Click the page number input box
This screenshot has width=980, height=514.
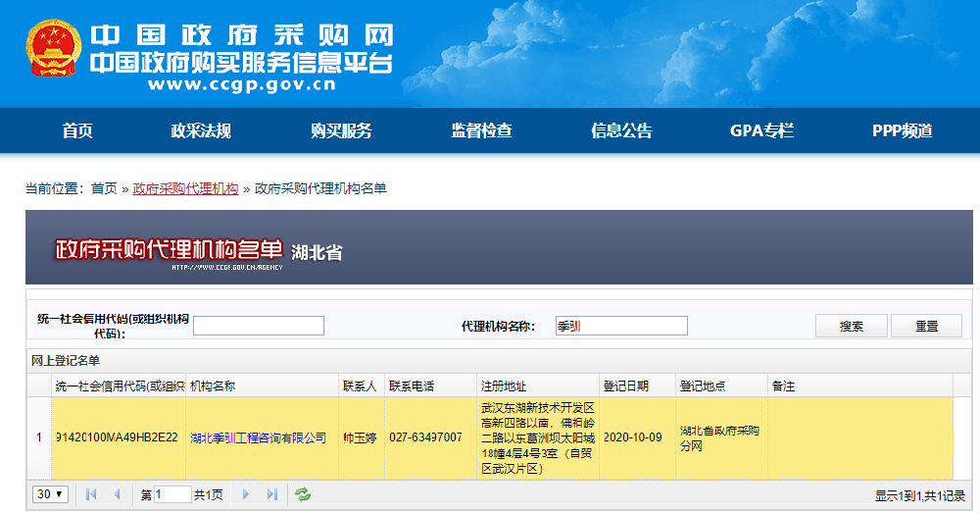(172, 494)
